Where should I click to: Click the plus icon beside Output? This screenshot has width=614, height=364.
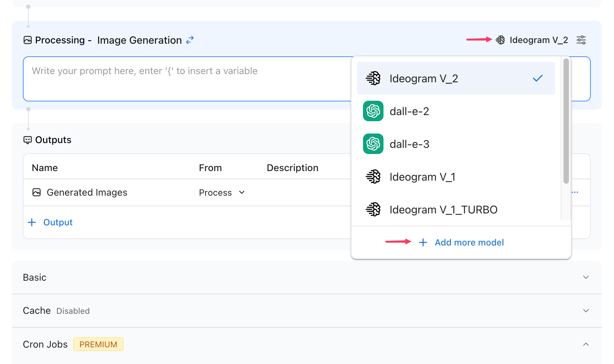[32, 222]
